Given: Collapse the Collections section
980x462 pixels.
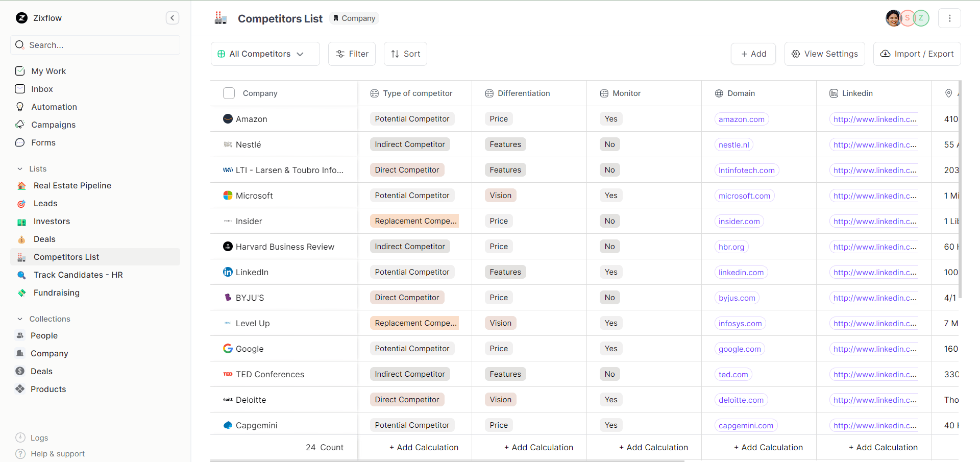Looking at the screenshot, I should click(x=20, y=319).
